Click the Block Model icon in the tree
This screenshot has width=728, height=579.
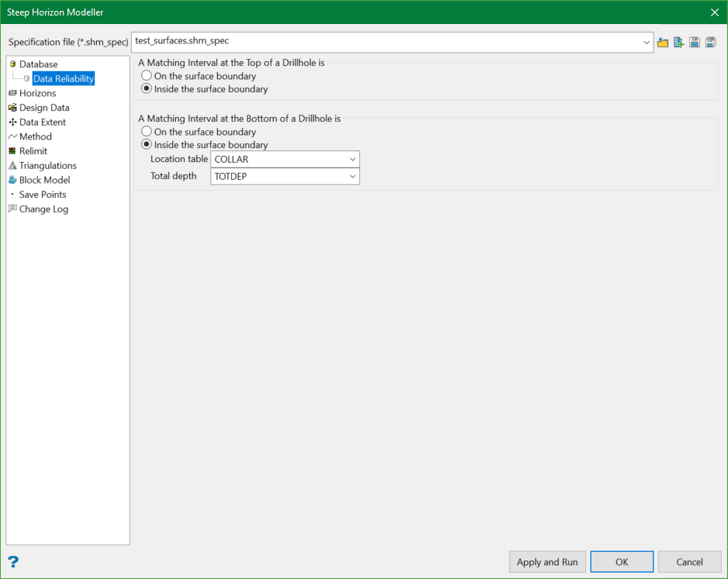point(12,180)
